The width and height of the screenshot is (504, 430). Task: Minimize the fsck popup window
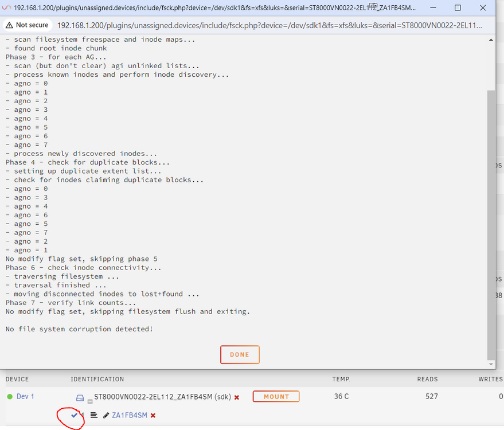pyautogui.click(x=433, y=7)
